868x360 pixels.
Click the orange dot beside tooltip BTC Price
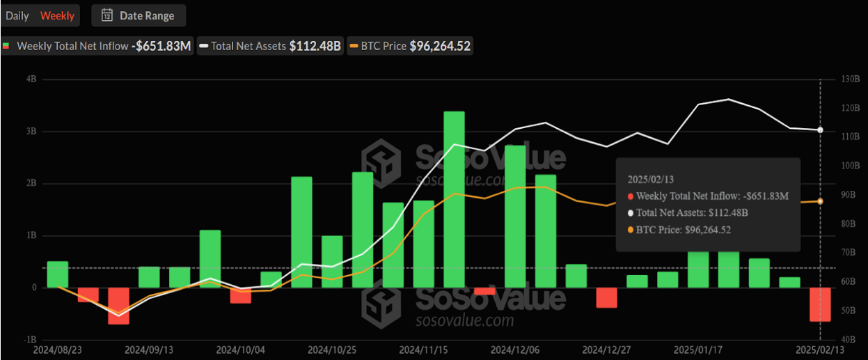[631, 230]
